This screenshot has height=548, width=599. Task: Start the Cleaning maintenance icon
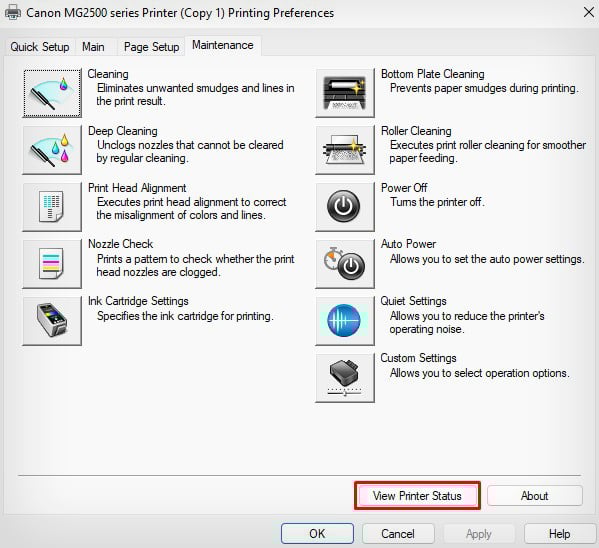click(52, 93)
